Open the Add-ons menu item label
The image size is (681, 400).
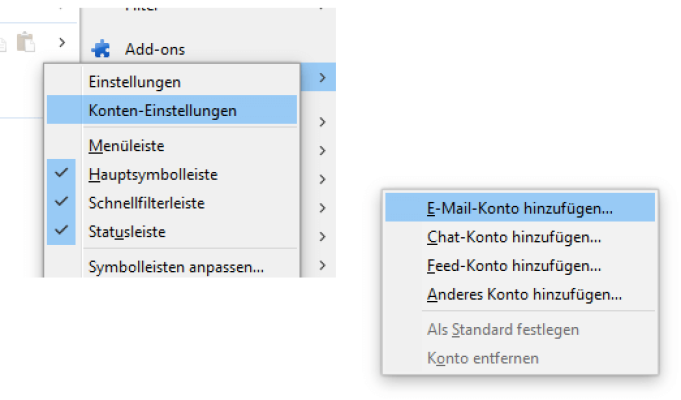click(x=154, y=48)
